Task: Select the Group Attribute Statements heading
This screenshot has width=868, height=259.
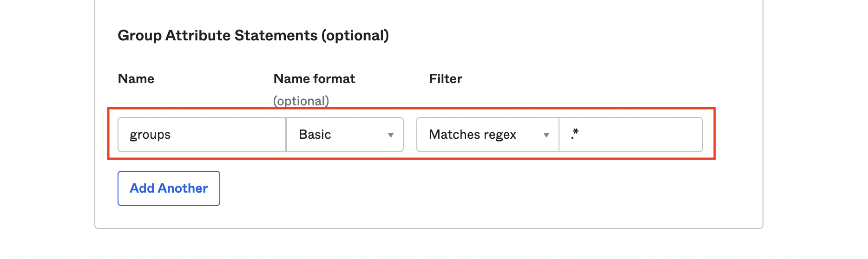Action: pyautogui.click(x=253, y=35)
